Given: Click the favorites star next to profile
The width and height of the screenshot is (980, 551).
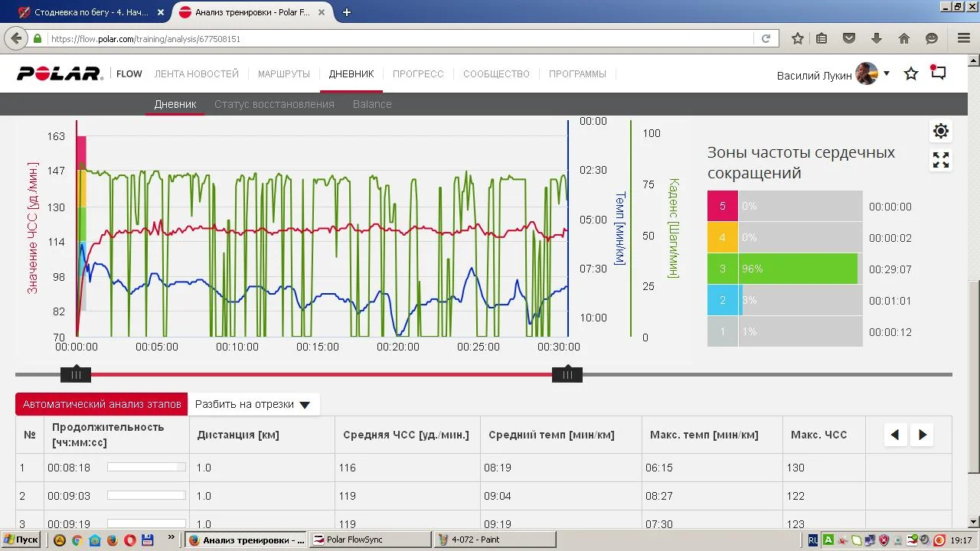Looking at the screenshot, I should click(911, 74).
